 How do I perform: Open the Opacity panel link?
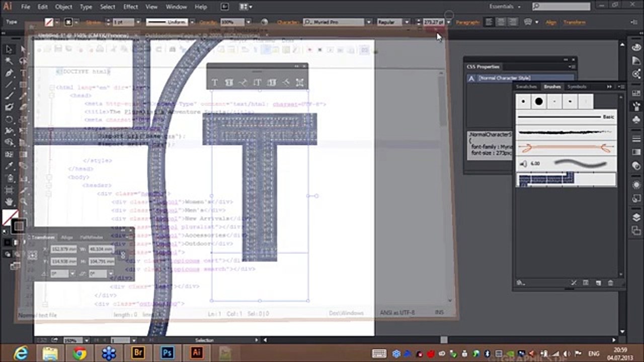[x=208, y=22]
